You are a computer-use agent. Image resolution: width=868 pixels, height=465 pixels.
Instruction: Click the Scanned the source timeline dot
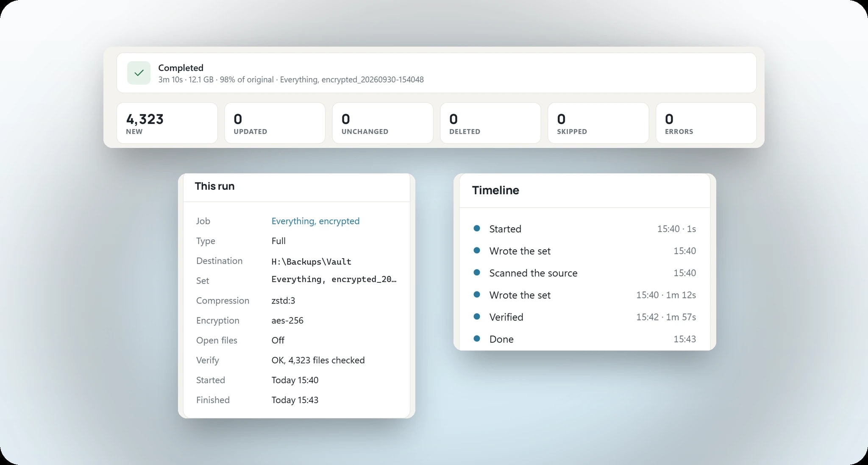477,273
